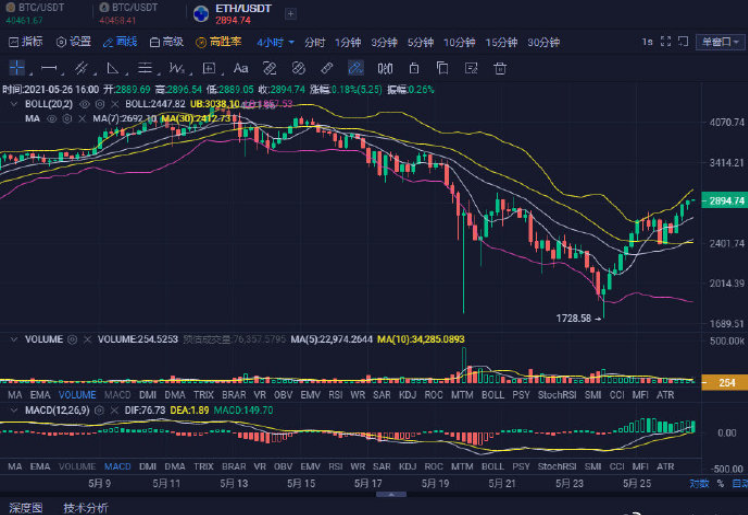Open VOLUME indicator settings gear
Image resolution: width=748 pixels, height=515 pixels.
(x=72, y=340)
